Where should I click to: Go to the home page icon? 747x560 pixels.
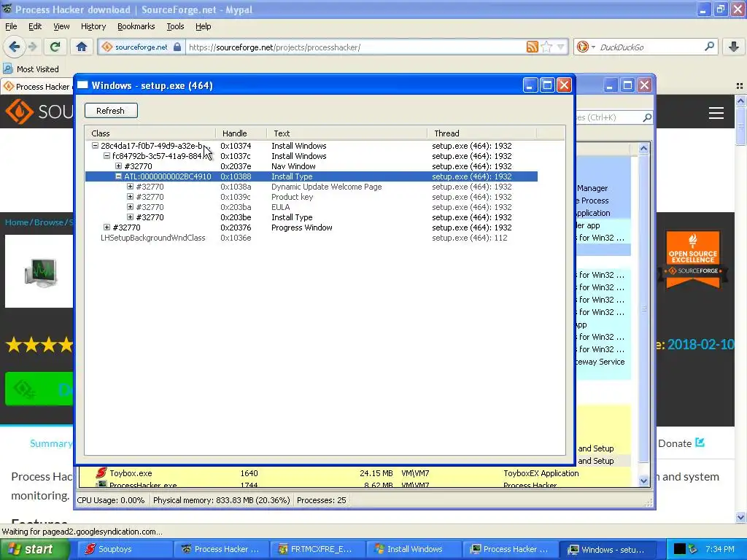point(82,47)
